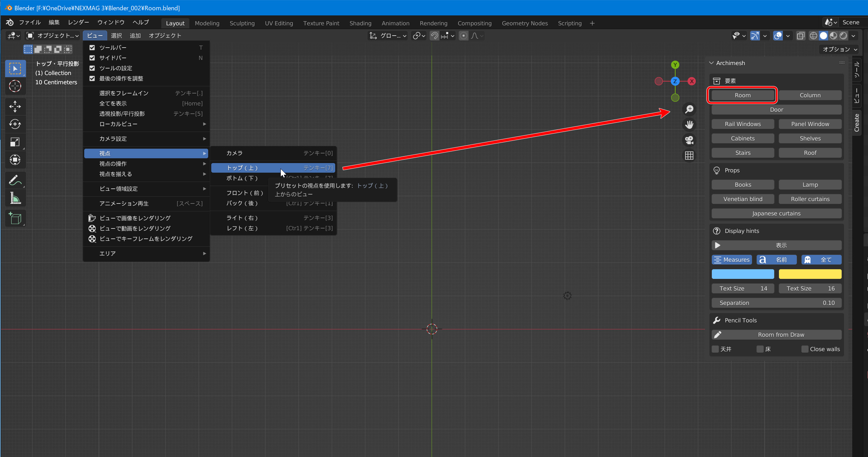Image resolution: width=868 pixels, height=457 pixels.
Task: Switch to the Shading workspace tab
Action: pyautogui.click(x=360, y=23)
